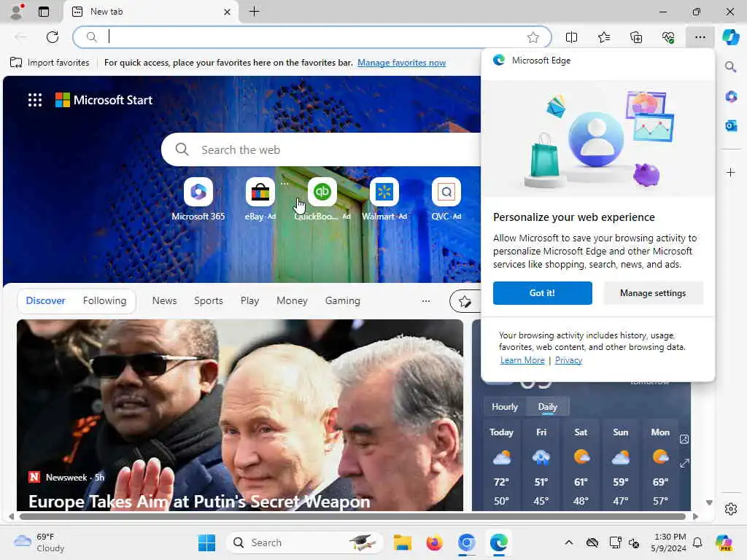This screenshot has width=747, height=560.
Task: Select Mon forecast in weather card
Action: click(660, 466)
